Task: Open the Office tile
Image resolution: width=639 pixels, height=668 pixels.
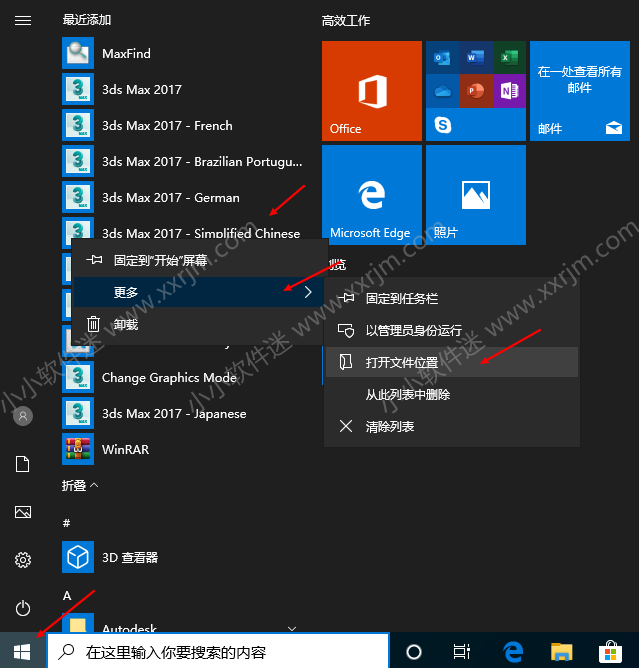Action: (x=371, y=91)
